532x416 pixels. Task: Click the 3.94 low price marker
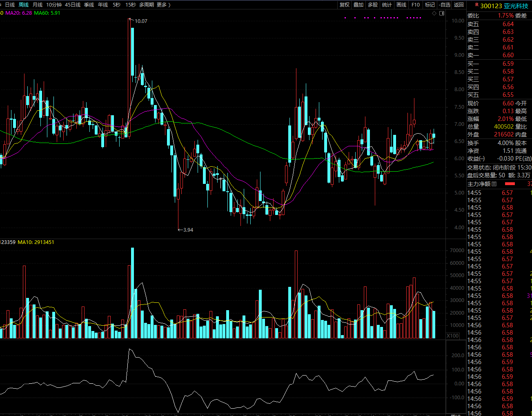(188, 230)
